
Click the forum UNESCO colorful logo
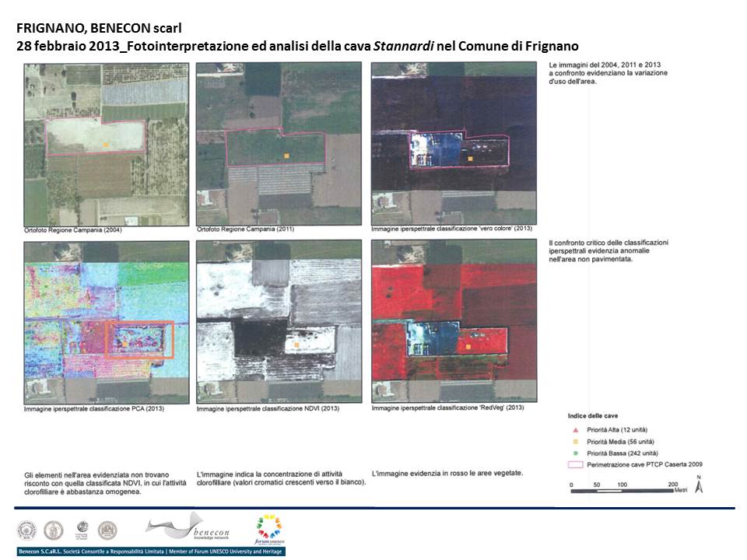click(x=270, y=530)
